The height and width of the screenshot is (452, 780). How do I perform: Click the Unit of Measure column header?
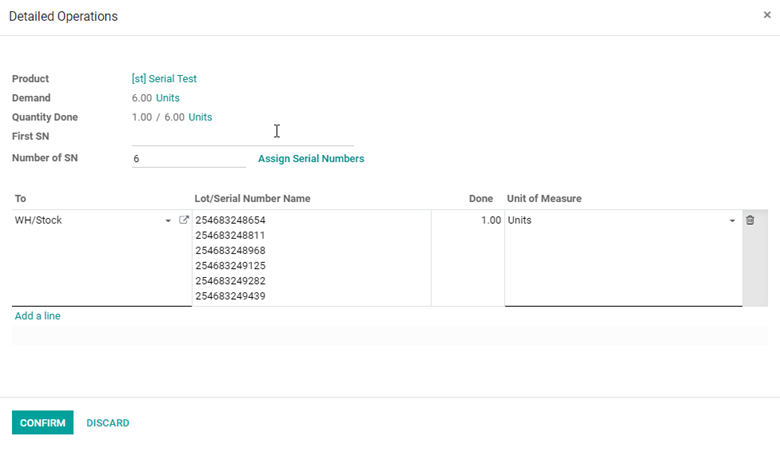[x=544, y=198]
